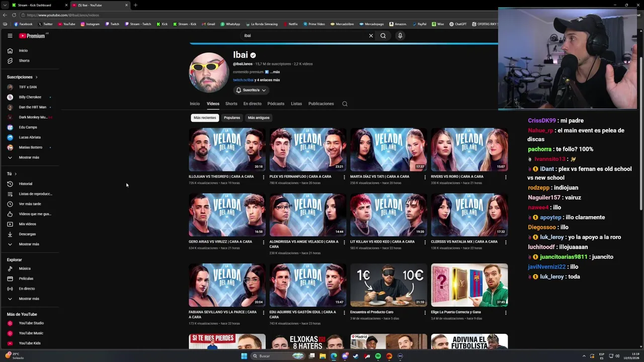Play MARTA DÍAZ VS TATI video thumbnail
Viewport: 644px width, 362px height.
pos(388,150)
